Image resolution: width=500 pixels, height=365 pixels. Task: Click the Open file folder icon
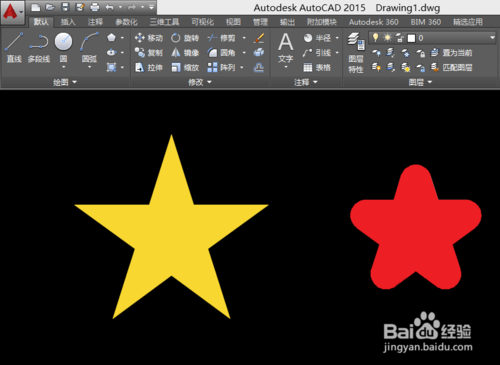click(x=50, y=7)
